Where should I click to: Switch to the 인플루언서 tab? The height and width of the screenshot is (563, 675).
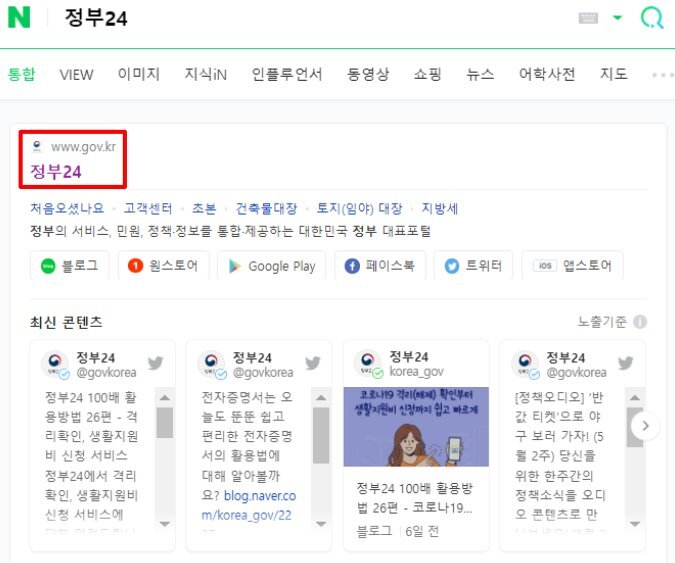tap(287, 74)
